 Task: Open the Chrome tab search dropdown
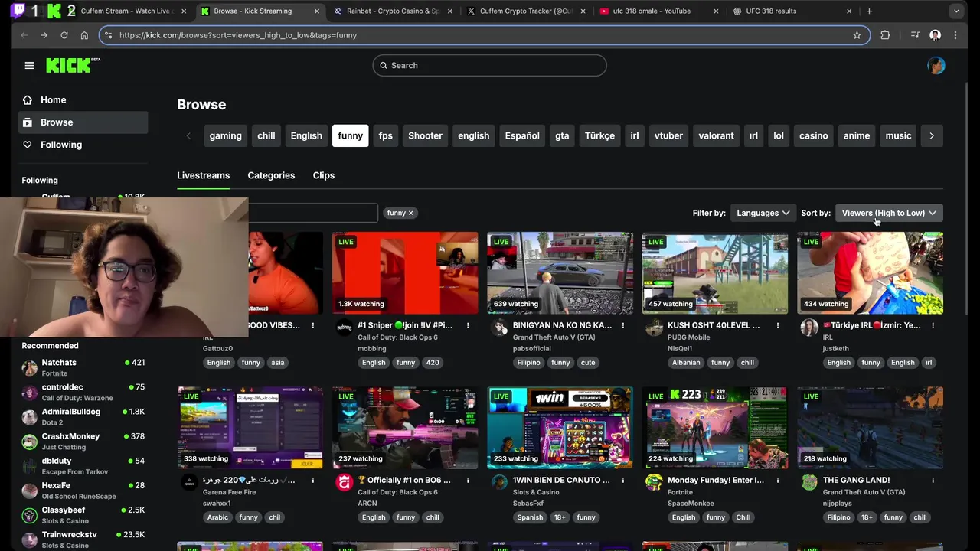955,11
